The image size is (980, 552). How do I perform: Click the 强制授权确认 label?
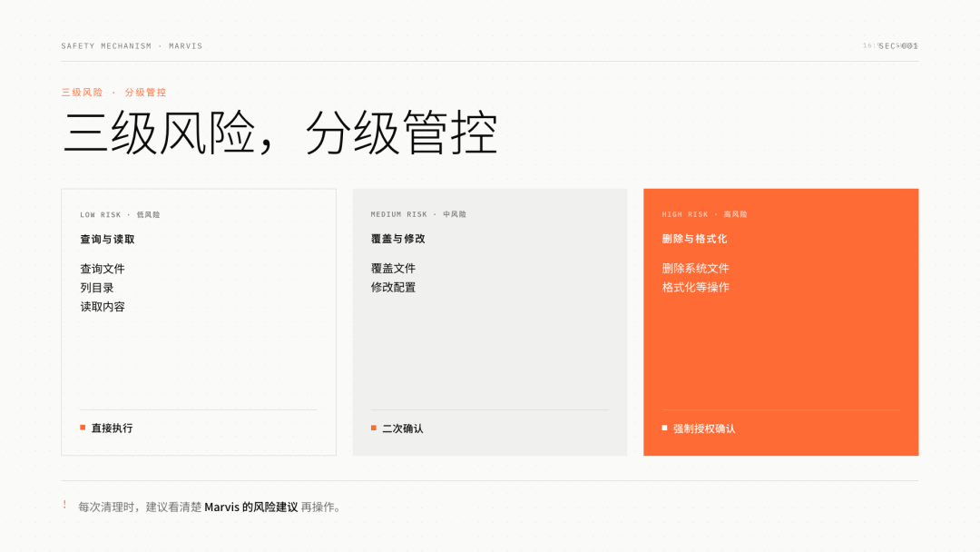click(x=704, y=429)
